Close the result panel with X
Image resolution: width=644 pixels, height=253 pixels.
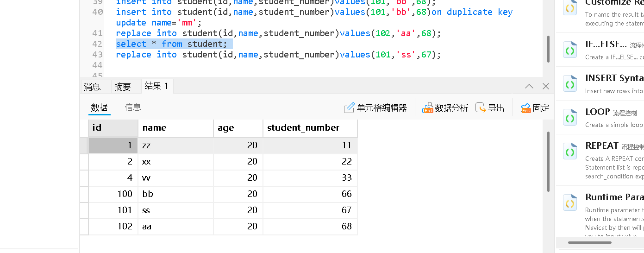[546, 86]
